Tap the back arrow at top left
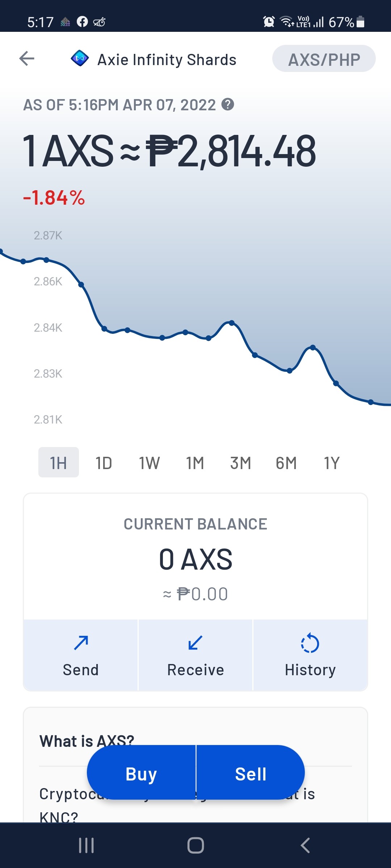 coord(27,58)
